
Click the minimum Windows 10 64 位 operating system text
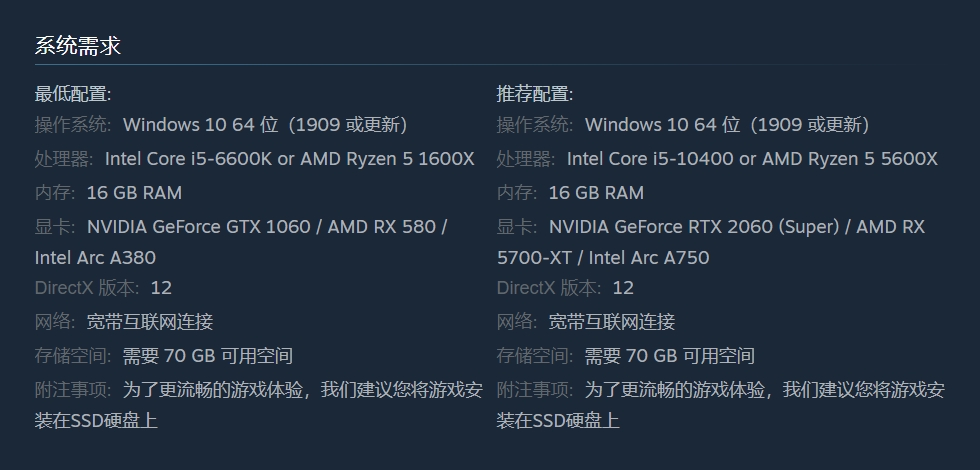tap(264, 125)
